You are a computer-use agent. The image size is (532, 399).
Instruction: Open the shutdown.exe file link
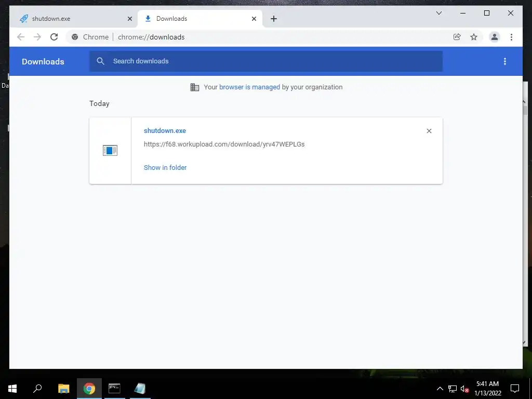point(165,130)
